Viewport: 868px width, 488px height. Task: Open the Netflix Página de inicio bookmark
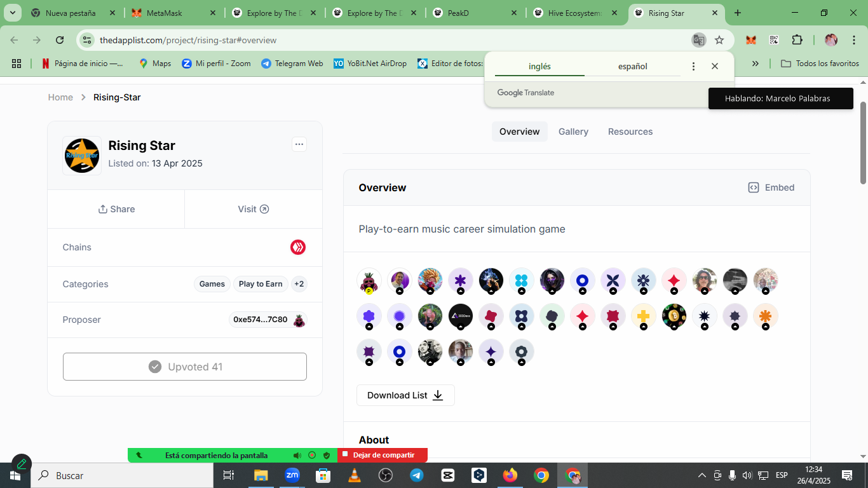point(83,64)
